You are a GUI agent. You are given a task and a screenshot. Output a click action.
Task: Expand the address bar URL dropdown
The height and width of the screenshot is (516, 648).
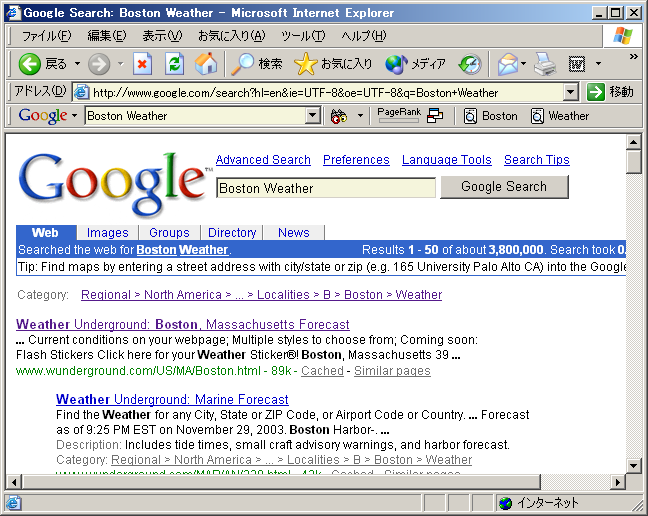coord(570,92)
